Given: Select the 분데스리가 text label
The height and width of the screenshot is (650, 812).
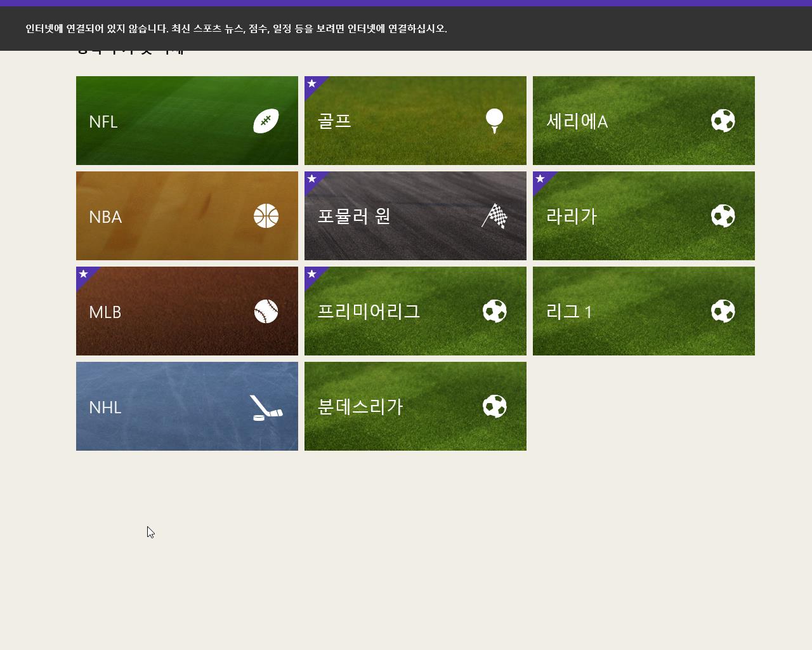Looking at the screenshot, I should click(360, 406).
